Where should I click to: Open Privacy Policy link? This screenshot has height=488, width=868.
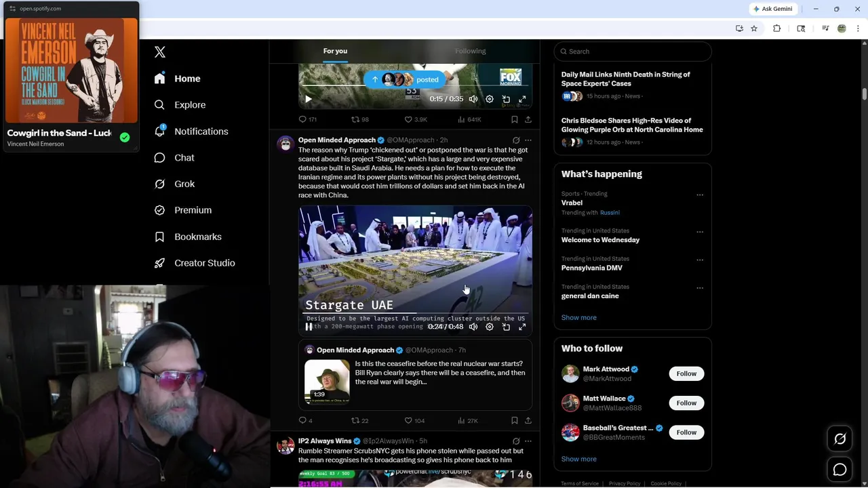click(625, 483)
